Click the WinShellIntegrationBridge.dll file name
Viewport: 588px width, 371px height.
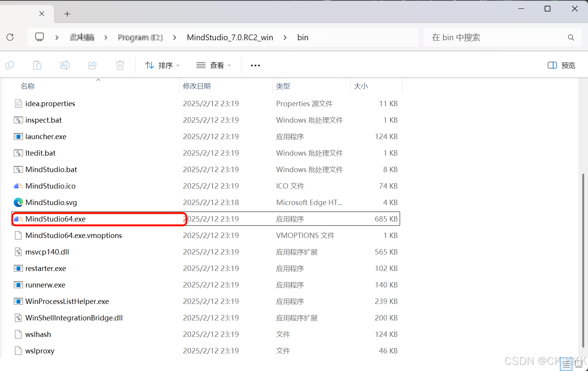coord(74,318)
